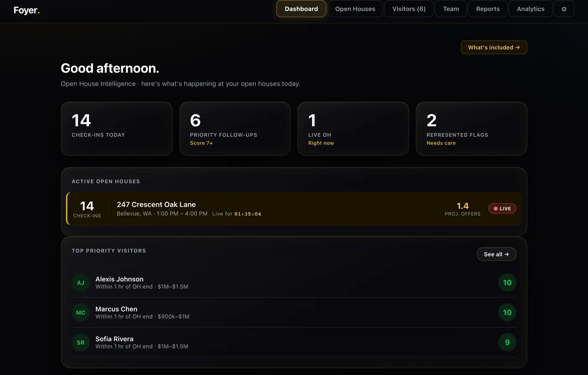Open the settings gear icon
Viewport: 588px width, 375px height.
(564, 9)
